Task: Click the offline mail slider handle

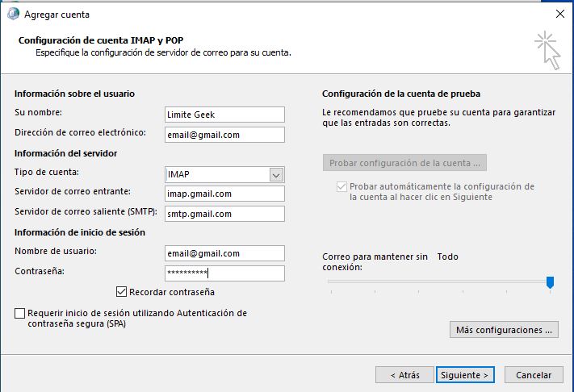Action: 550,282
